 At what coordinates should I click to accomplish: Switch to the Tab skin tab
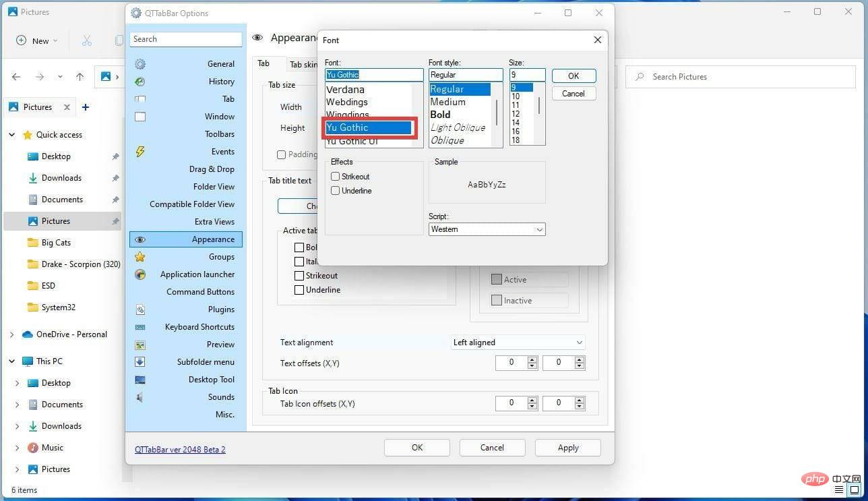pos(302,65)
